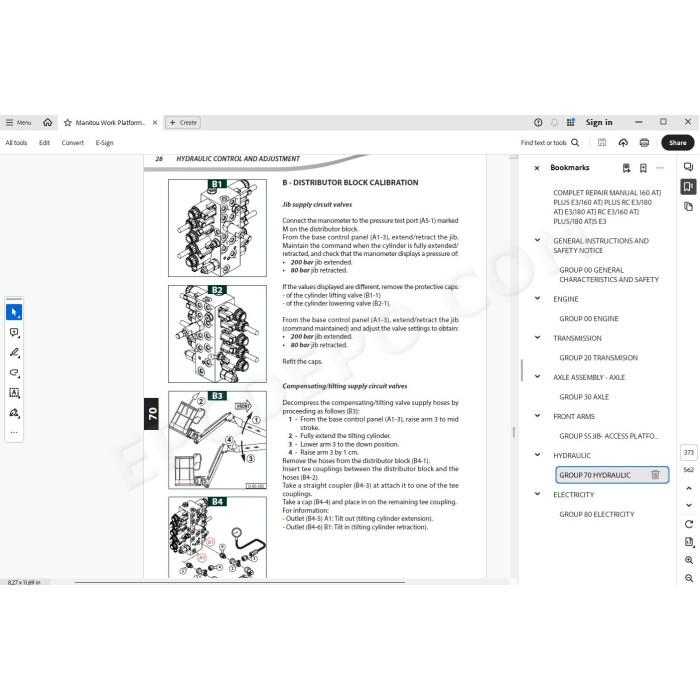This screenshot has height=700, width=700.
Task: Open GROUP 55 JIB- ACCESS PLATFO... bookmark
Action: 609,436
